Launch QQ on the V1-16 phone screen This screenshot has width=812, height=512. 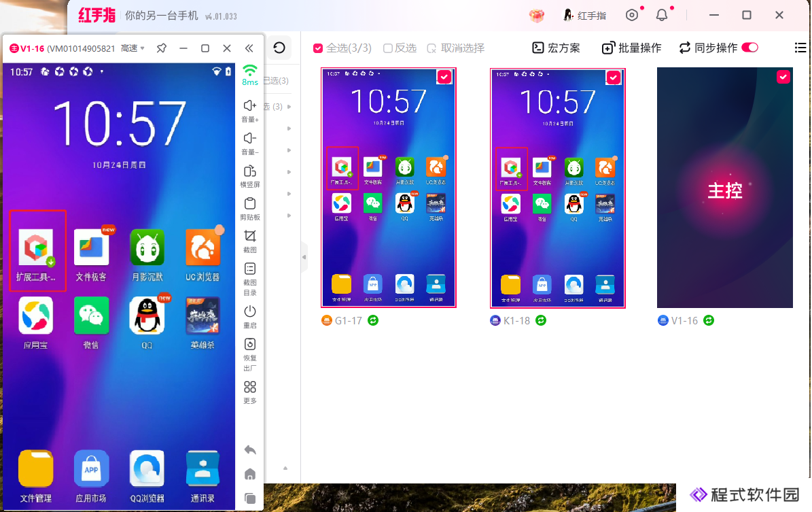tap(147, 322)
